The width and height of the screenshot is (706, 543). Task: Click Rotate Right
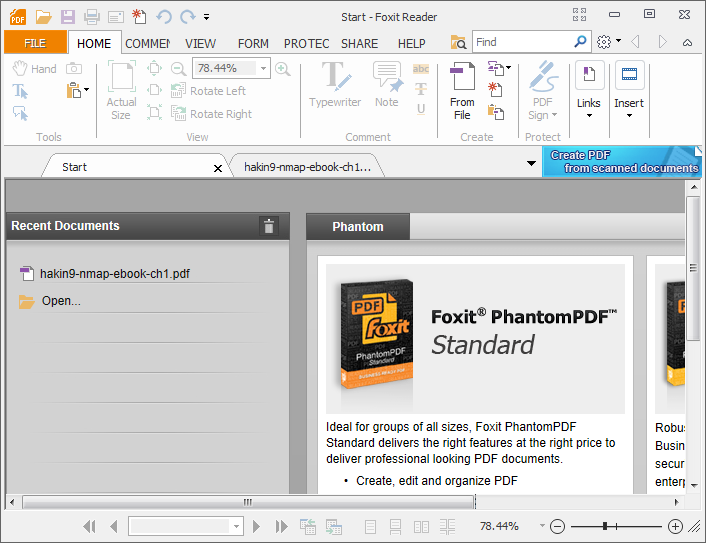[211, 113]
